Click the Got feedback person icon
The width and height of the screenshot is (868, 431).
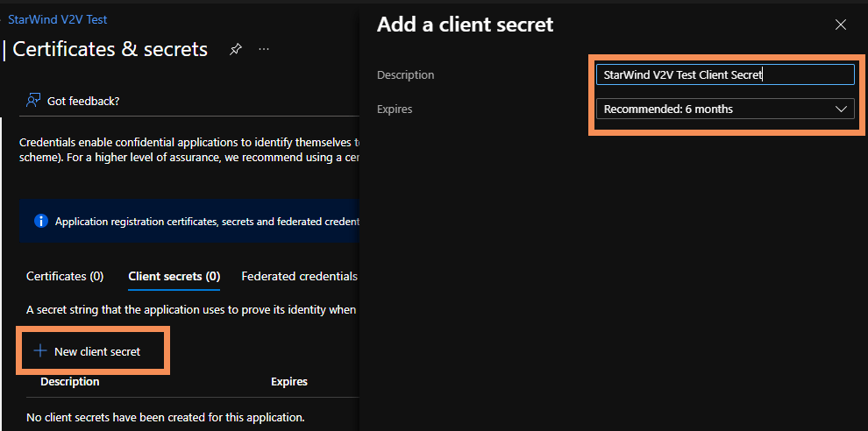(x=33, y=101)
